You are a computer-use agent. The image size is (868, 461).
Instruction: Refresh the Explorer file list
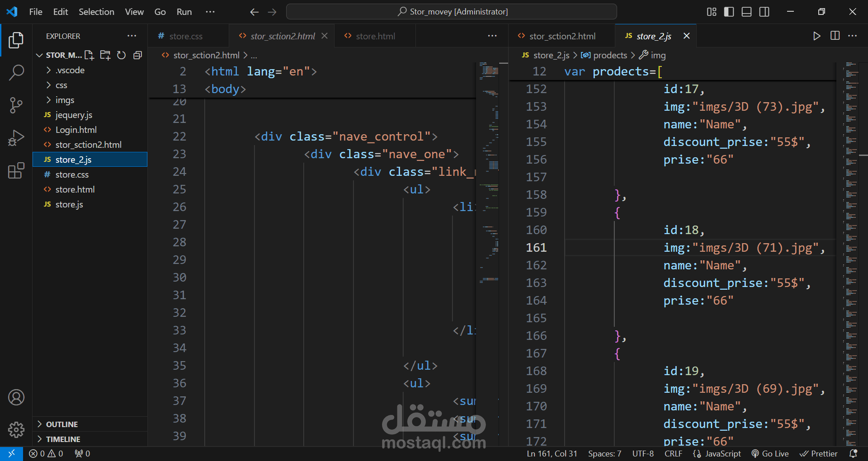(121, 55)
